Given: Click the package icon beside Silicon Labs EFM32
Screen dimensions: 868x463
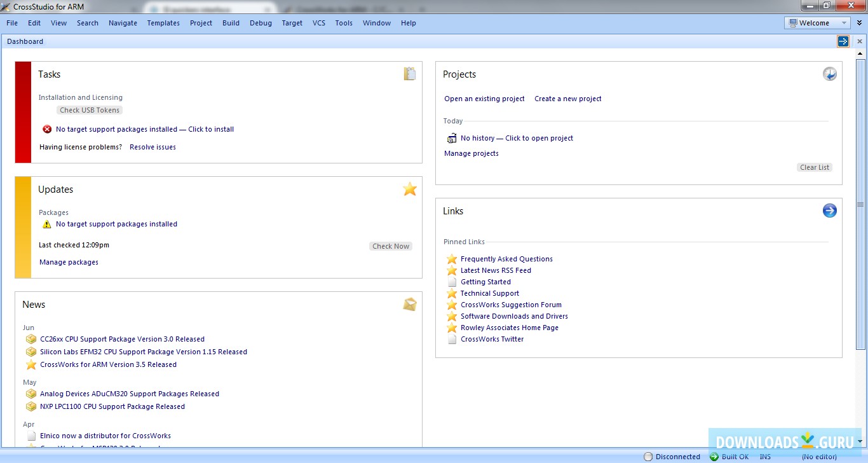Looking at the screenshot, I should (x=31, y=352).
